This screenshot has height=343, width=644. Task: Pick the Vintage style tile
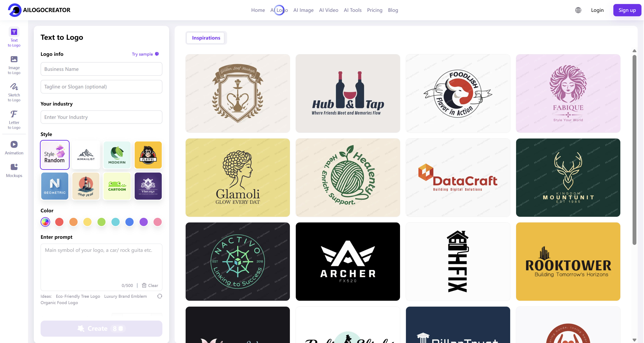[148, 186]
